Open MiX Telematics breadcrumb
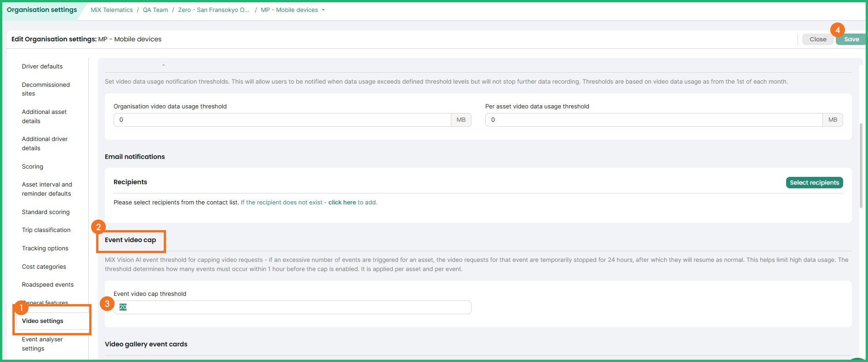This screenshot has width=868, height=362. (111, 10)
